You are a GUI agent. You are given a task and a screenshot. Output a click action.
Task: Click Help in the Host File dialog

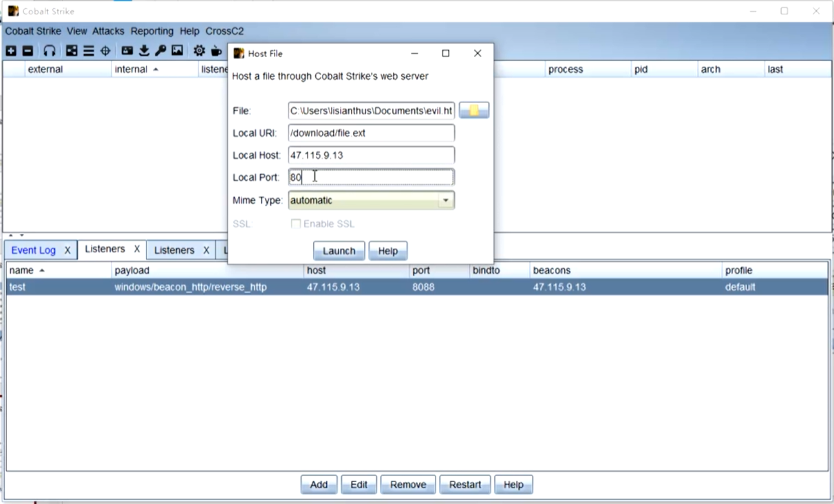[388, 251]
